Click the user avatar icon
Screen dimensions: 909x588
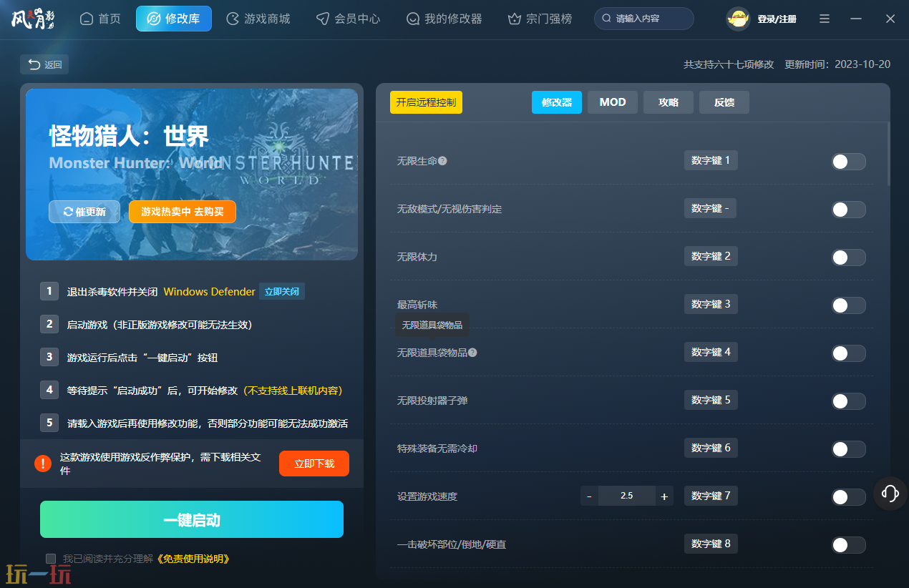point(738,19)
